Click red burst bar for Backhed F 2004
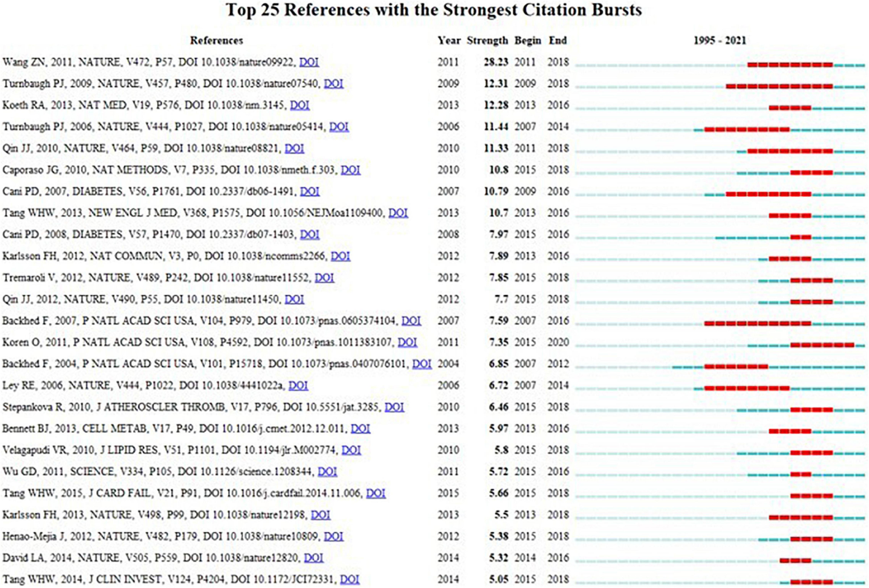 736,367
